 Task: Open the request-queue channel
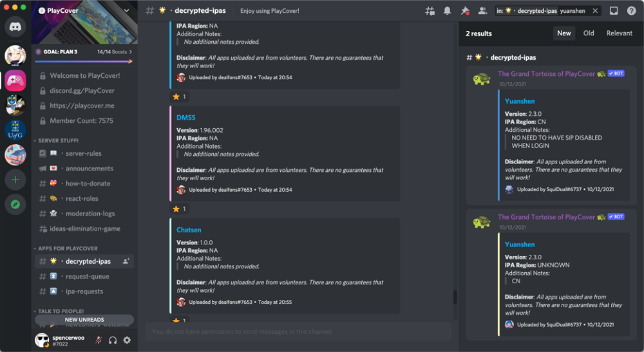click(x=84, y=277)
